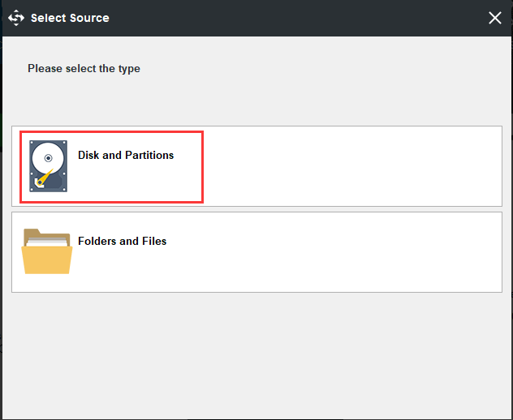This screenshot has width=513, height=420.
Task: Click the X icon at top right
Action: pos(495,18)
